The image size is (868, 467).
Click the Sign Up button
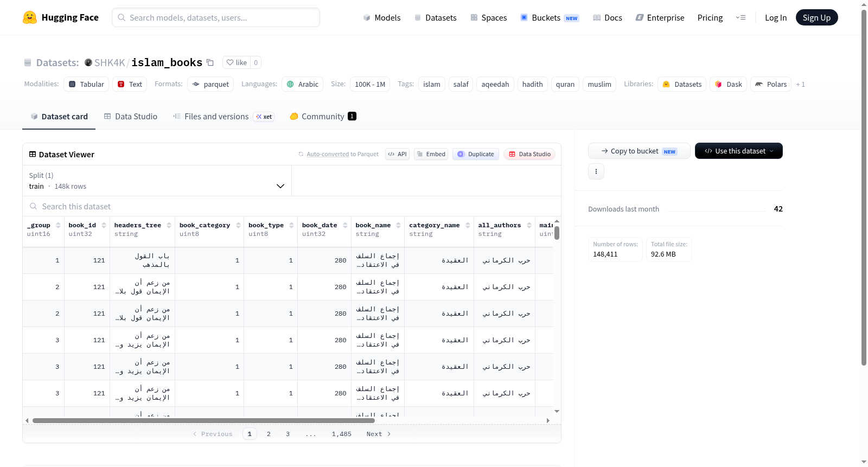pyautogui.click(x=816, y=18)
